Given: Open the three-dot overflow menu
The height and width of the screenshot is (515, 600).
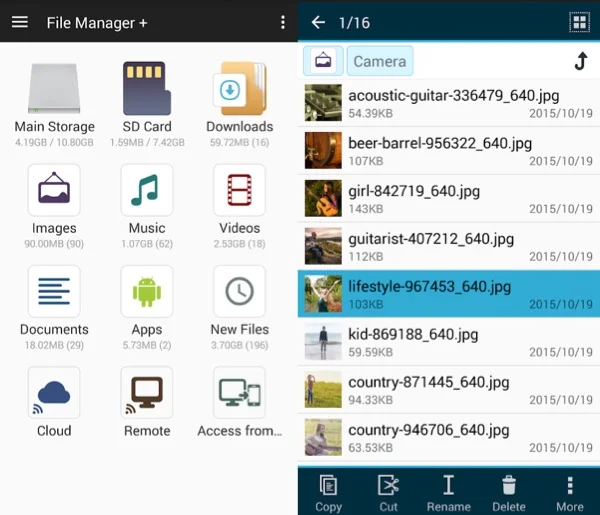Looking at the screenshot, I should pos(283,22).
